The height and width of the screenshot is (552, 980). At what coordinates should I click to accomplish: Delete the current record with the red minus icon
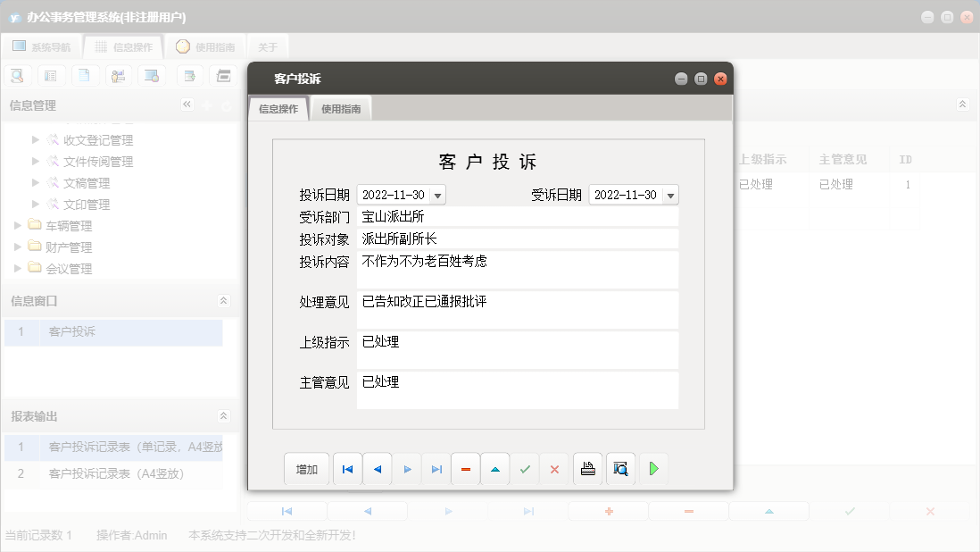tap(465, 468)
